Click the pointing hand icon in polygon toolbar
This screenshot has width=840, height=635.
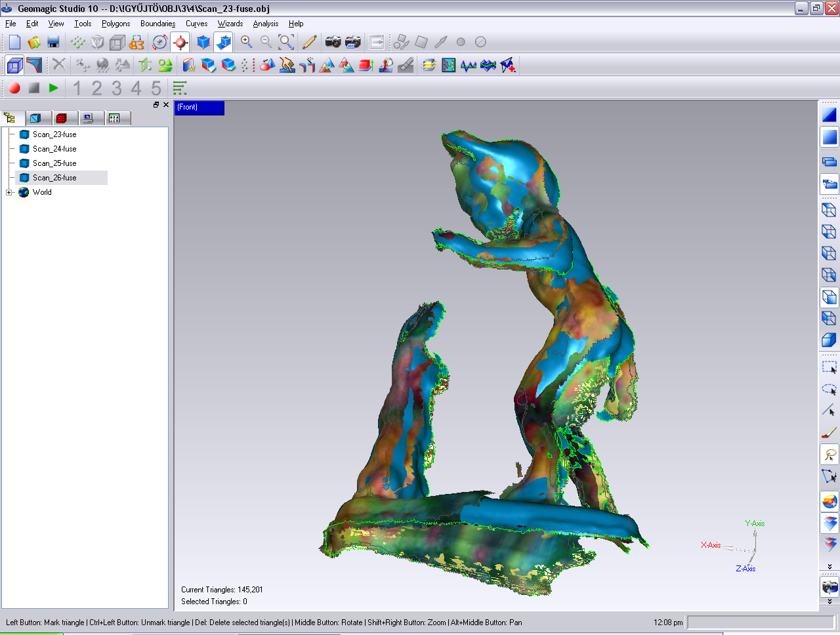[287, 65]
